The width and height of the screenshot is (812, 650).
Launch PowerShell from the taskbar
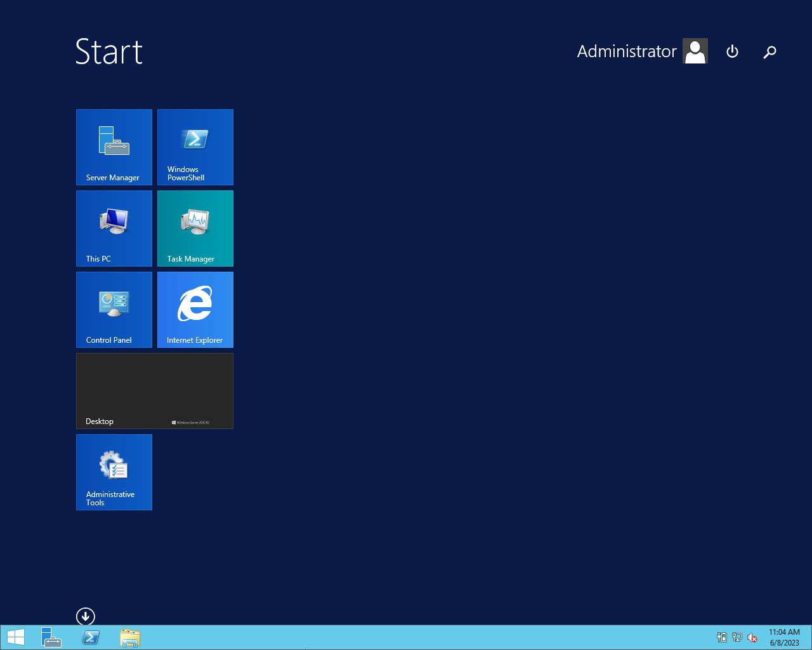point(91,637)
